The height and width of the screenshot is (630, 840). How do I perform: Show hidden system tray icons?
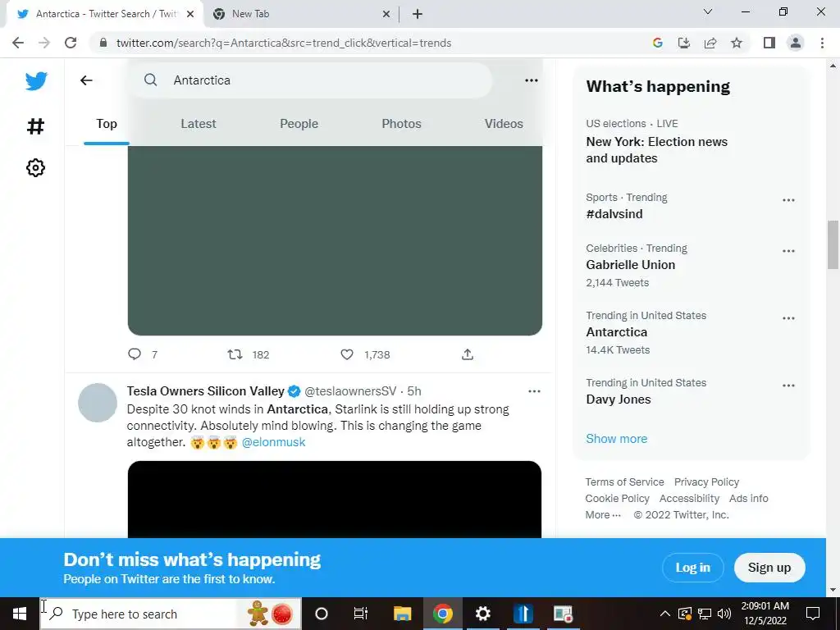[x=664, y=614]
